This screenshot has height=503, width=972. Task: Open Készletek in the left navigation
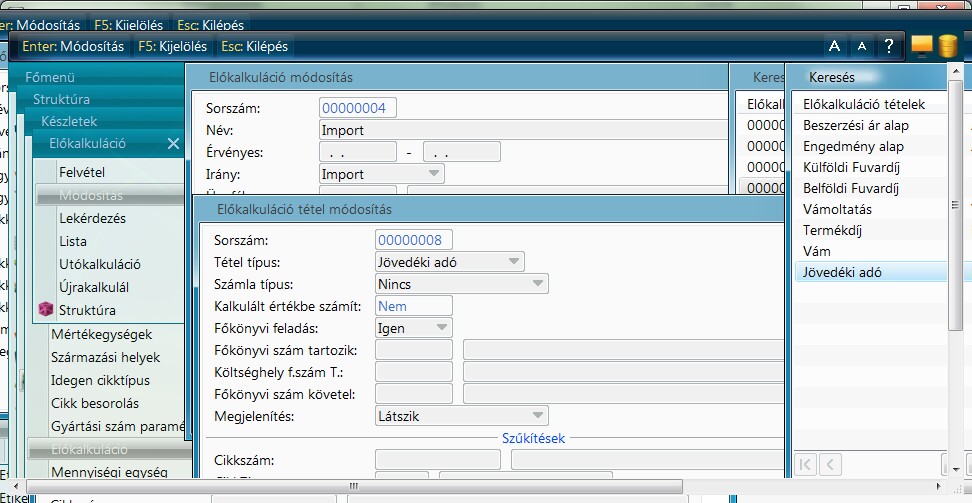coord(69,122)
